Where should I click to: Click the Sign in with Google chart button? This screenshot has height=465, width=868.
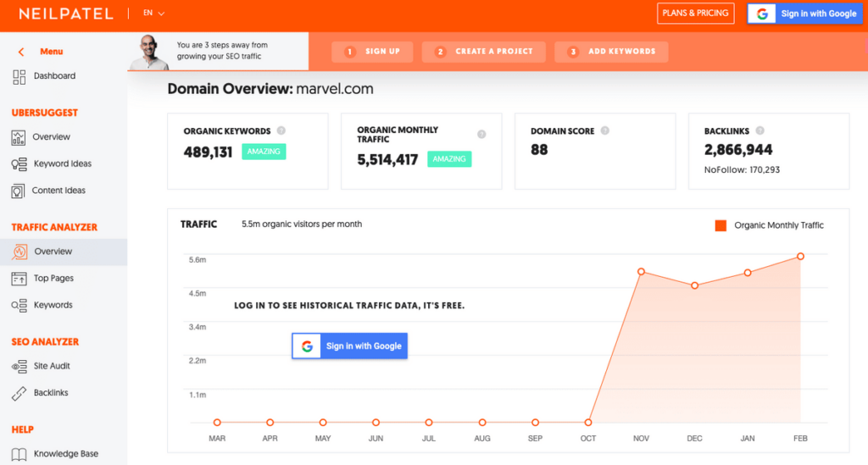coord(349,346)
